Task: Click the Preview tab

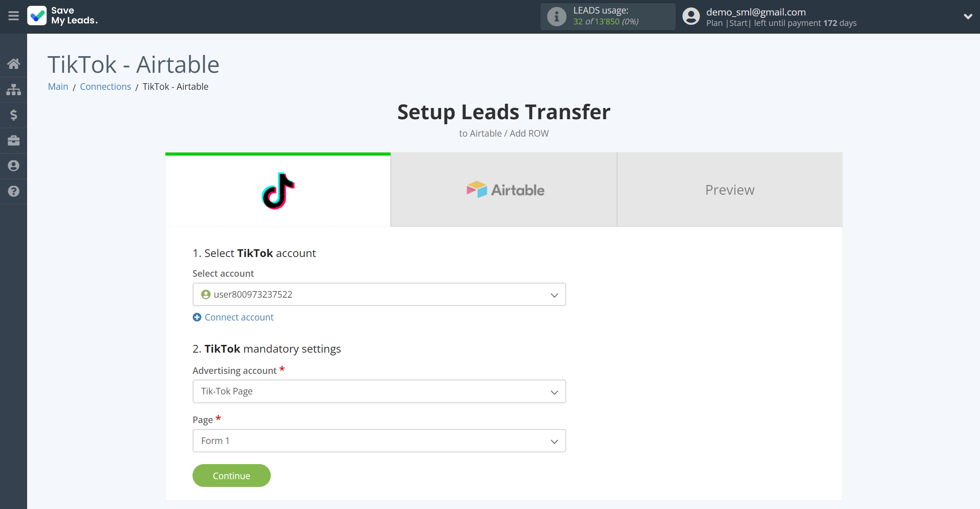Action: [730, 190]
